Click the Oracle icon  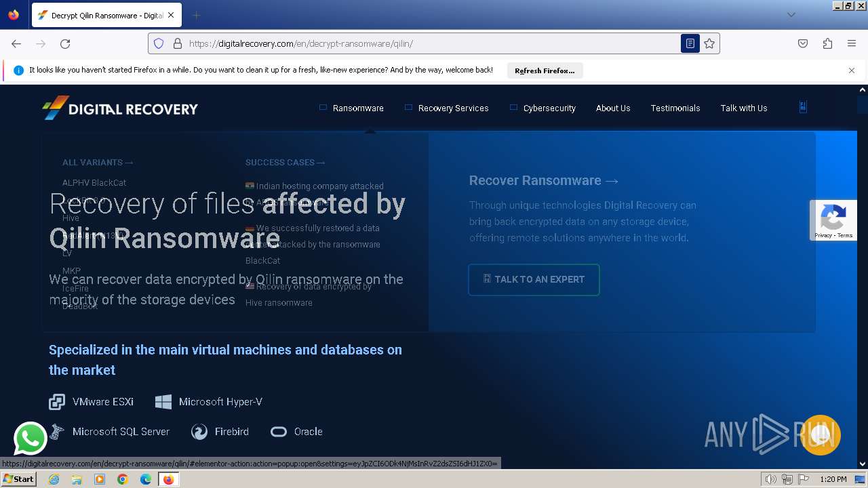click(279, 432)
